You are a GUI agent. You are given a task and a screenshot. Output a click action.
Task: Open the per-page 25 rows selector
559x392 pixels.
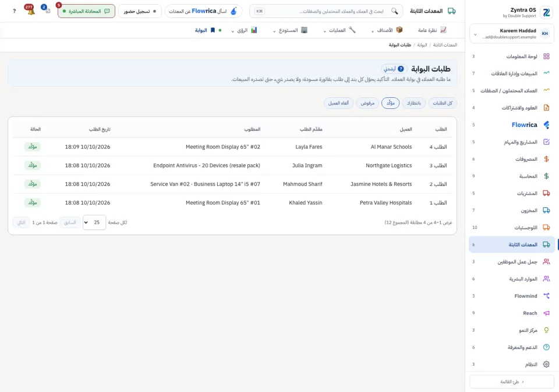pos(94,223)
